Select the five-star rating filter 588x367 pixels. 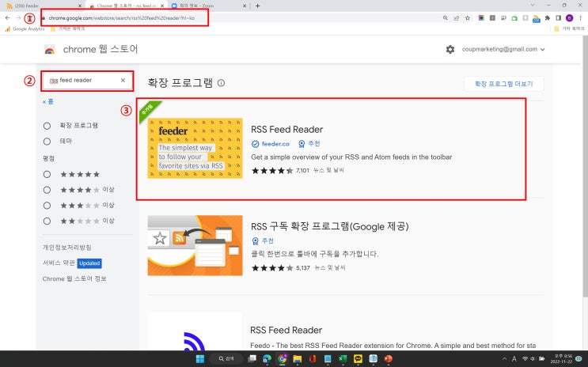click(47, 174)
